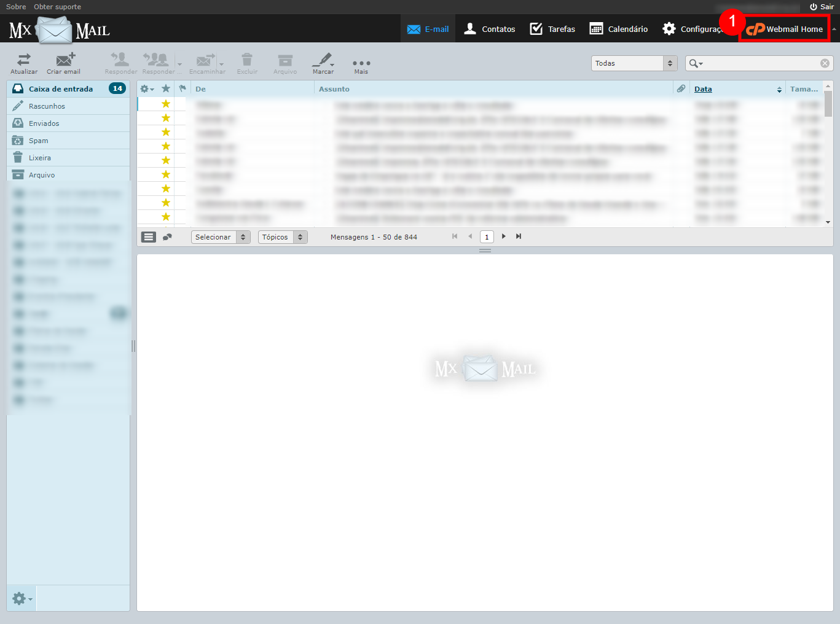Open the Calendário tab

point(618,28)
